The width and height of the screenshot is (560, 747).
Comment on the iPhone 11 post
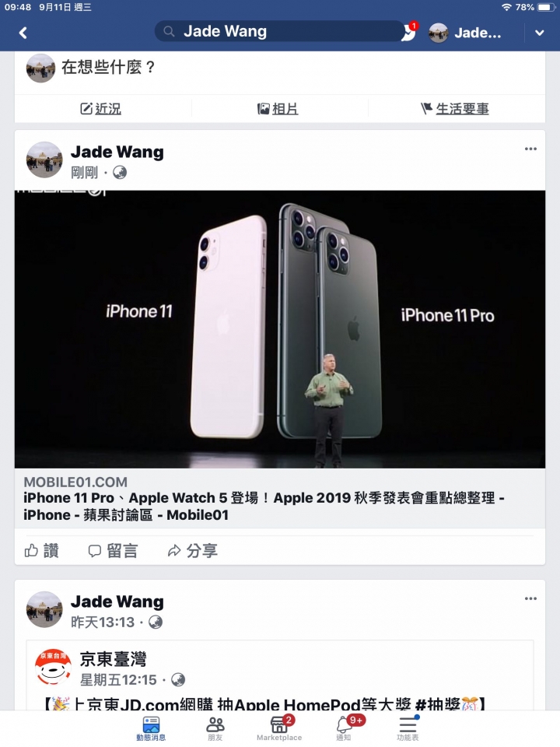coord(114,551)
